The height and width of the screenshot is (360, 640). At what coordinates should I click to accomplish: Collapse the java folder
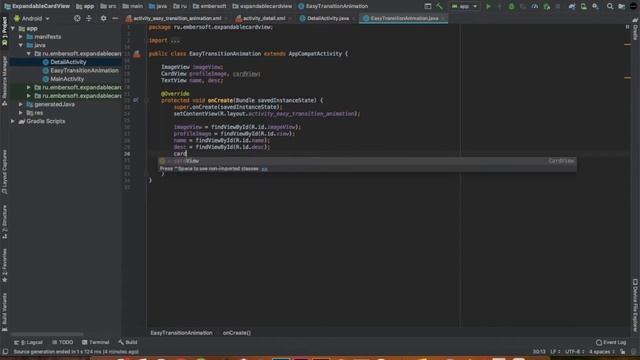pos(21,45)
